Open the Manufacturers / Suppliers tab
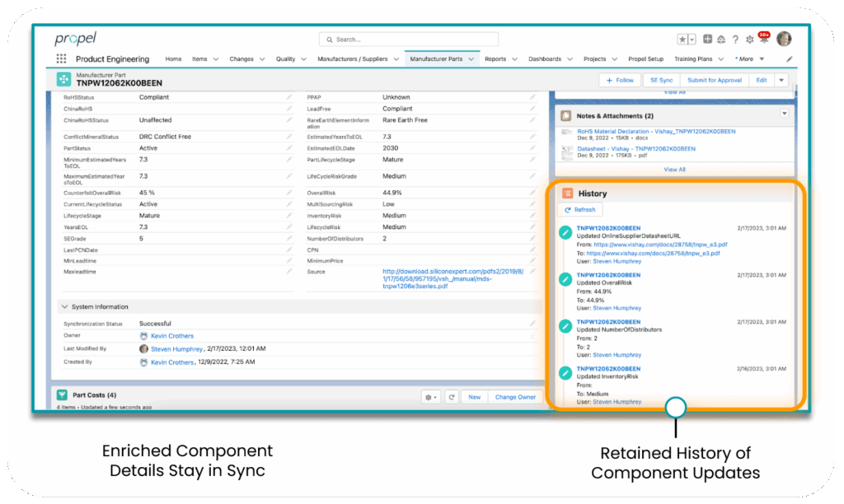This screenshot has height=504, width=844. [353, 59]
